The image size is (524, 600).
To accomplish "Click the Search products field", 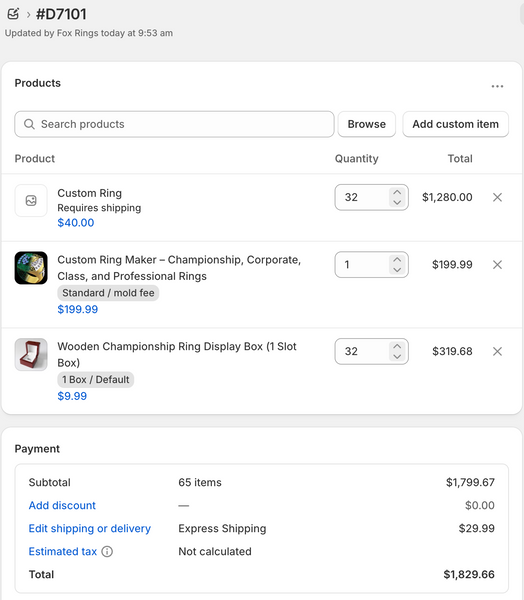I will point(174,124).
